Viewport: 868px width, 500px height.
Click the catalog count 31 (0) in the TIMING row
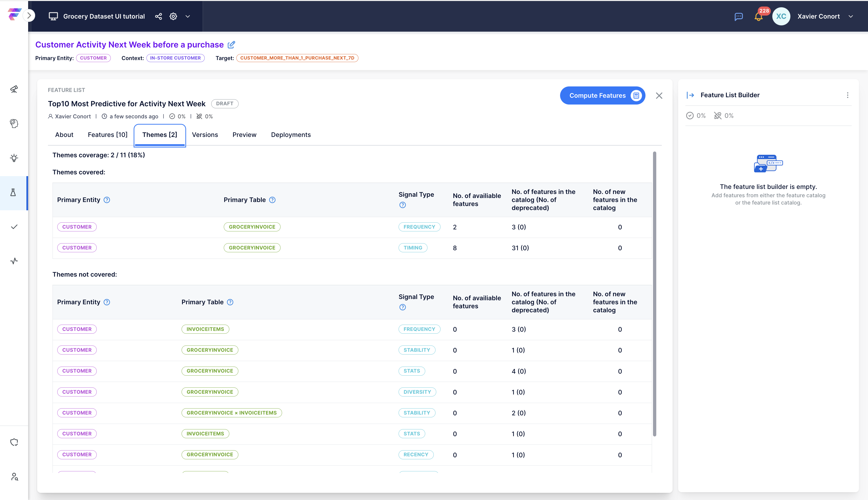pos(520,248)
